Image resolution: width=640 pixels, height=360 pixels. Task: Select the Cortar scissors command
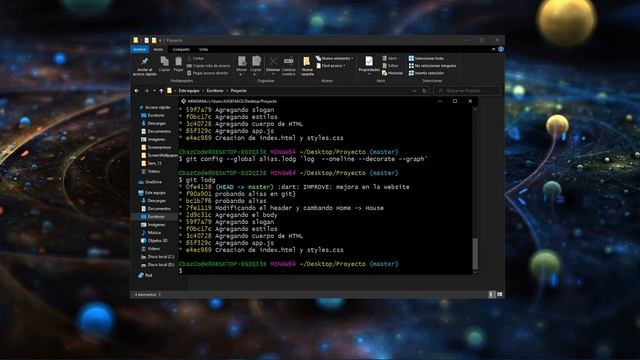point(196,58)
